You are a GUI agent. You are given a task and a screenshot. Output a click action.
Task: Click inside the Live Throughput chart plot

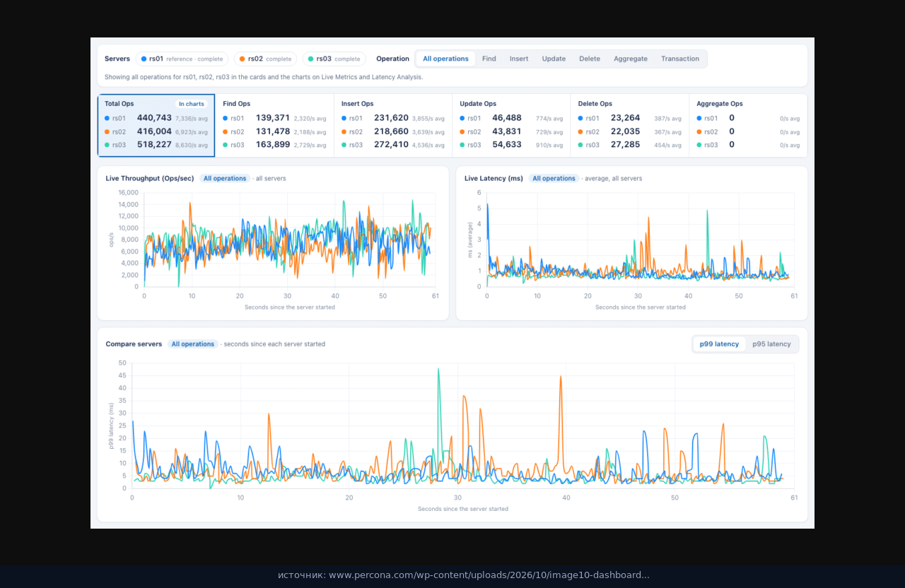click(290, 240)
